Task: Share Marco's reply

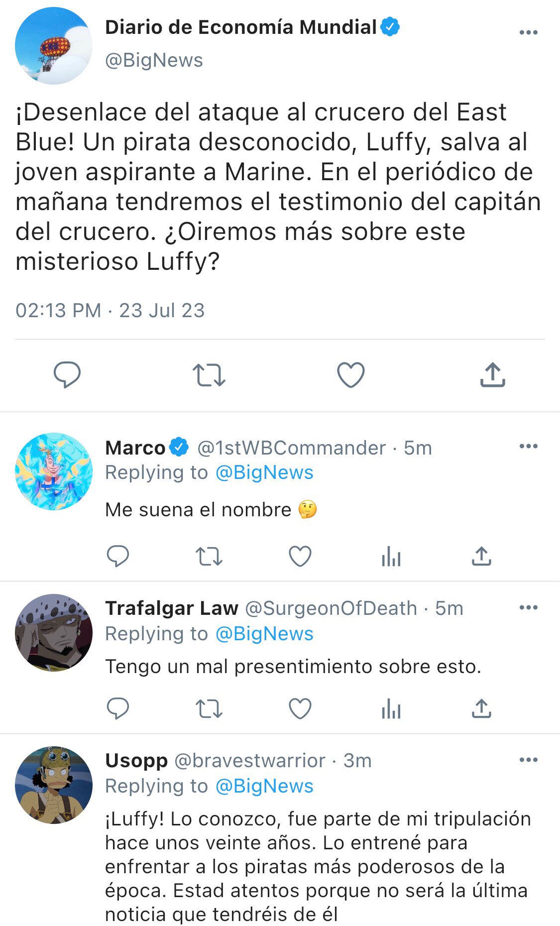Action: point(481,556)
